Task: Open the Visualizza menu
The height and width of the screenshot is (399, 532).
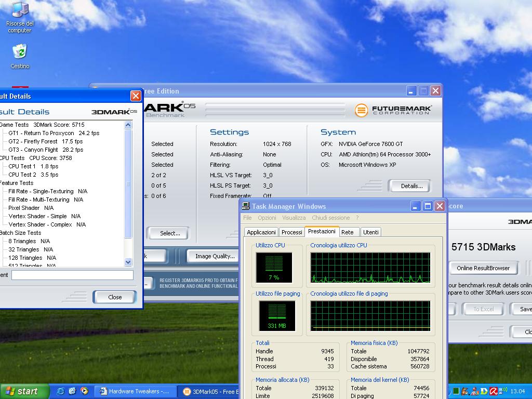Action: (294, 218)
